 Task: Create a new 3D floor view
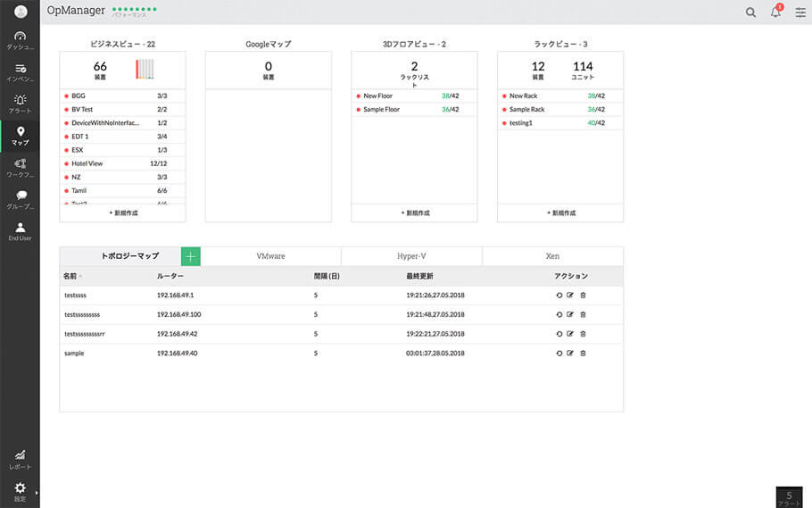point(415,213)
